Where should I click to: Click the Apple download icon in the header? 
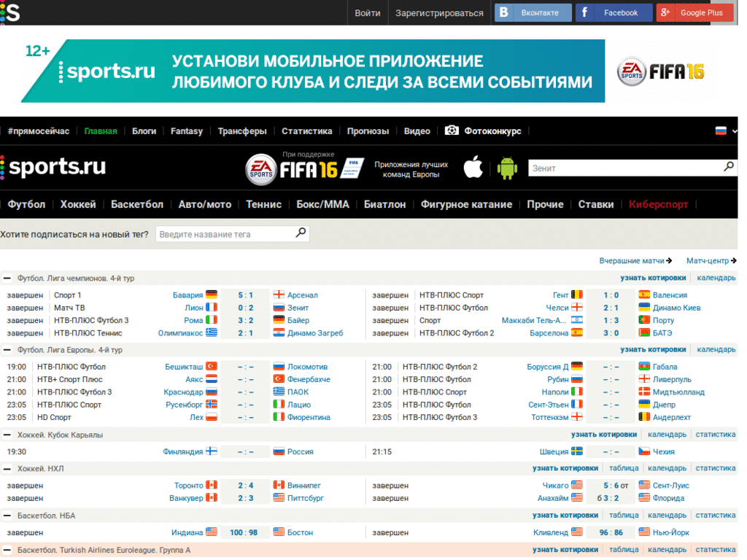click(x=473, y=167)
